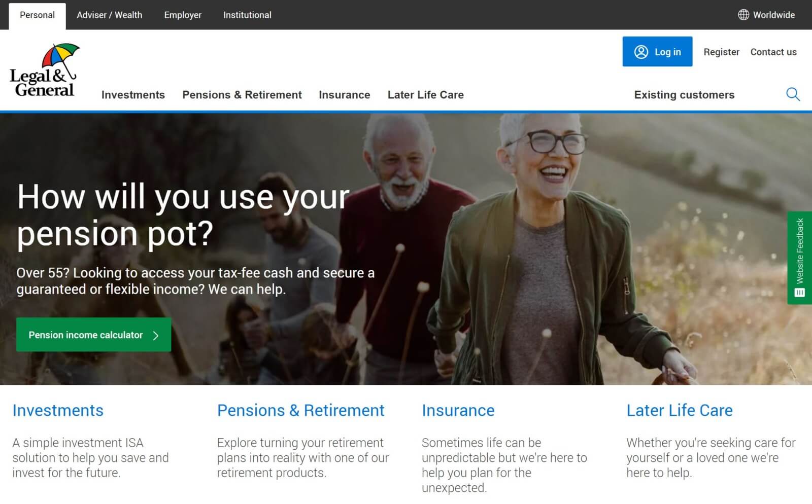Expand the Pensions & Retirement menu
Viewport: 812px width, 504px height.
pyautogui.click(x=242, y=95)
